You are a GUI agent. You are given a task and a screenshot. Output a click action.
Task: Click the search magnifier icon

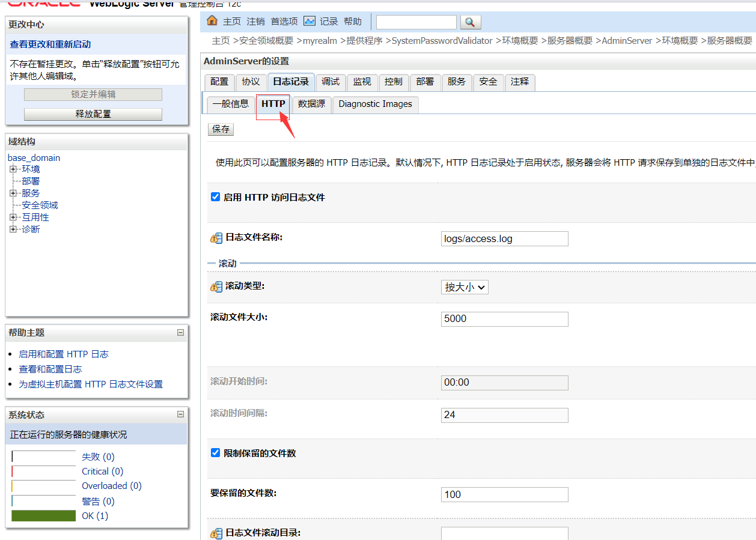pos(471,22)
